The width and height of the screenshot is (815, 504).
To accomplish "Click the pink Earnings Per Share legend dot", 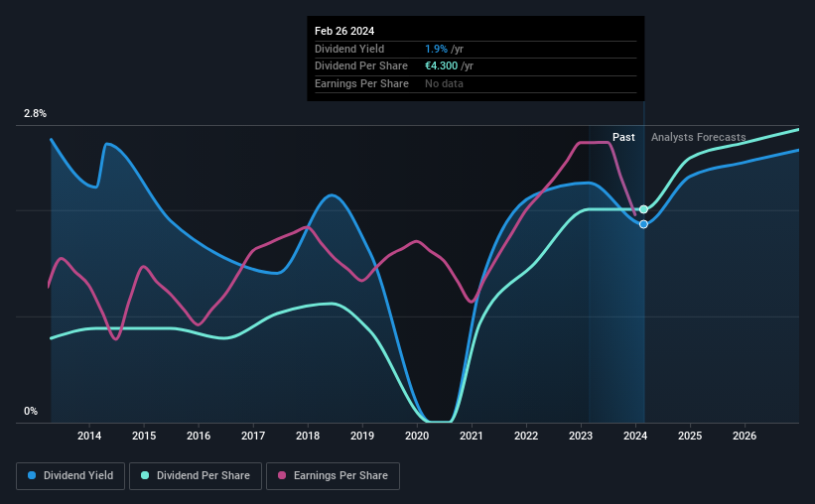I will pyautogui.click(x=282, y=475).
